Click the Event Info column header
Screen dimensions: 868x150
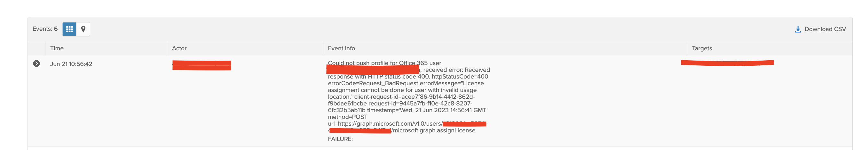pyautogui.click(x=341, y=48)
